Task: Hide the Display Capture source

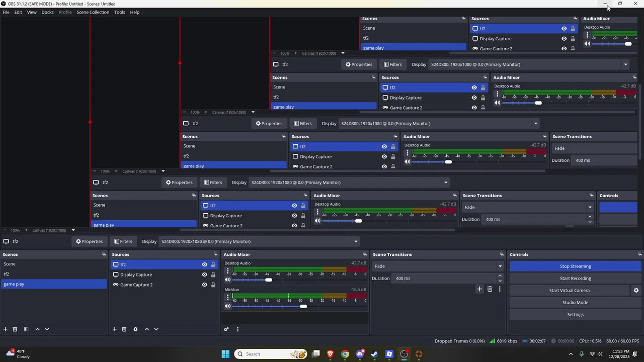Action: [x=205, y=275]
